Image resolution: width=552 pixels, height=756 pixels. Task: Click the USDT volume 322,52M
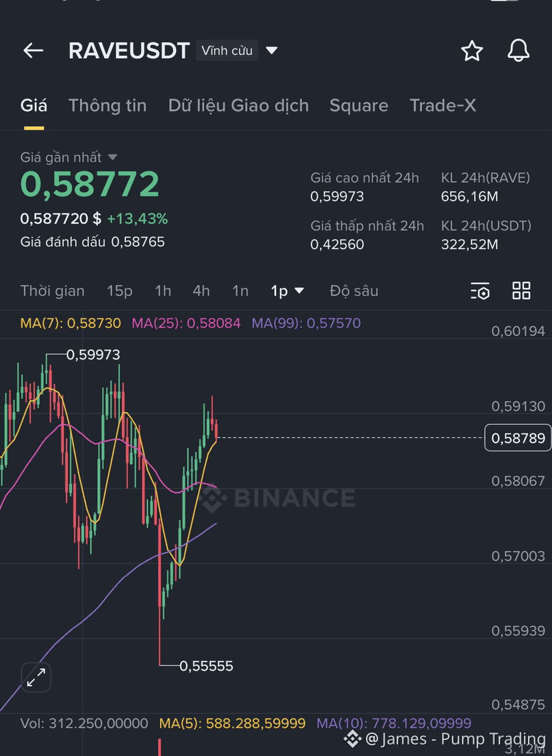pyautogui.click(x=469, y=245)
